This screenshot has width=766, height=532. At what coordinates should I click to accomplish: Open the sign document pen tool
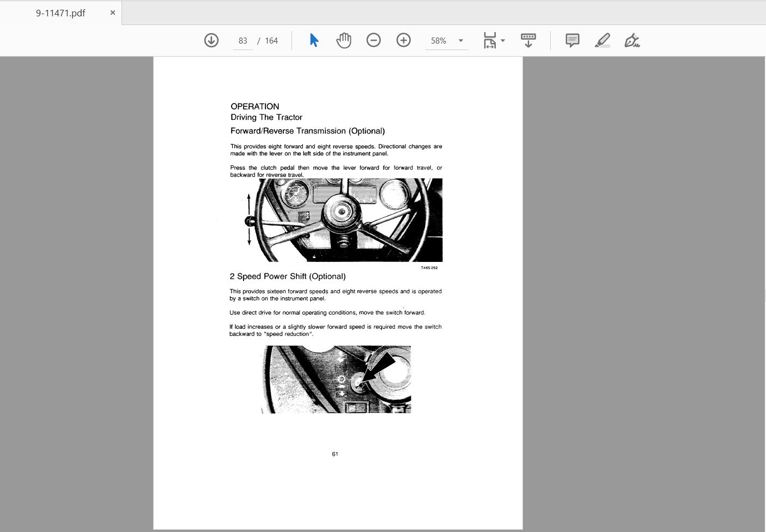pyautogui.click(x=632, y=40)
